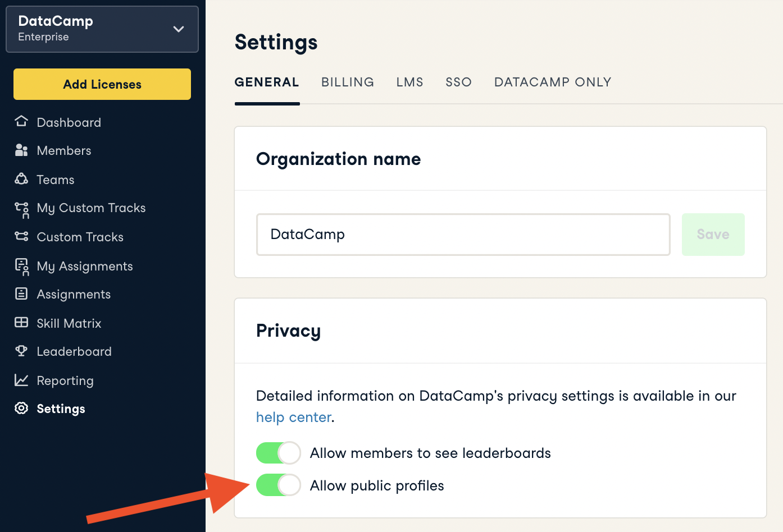Open the SSO tab

pyautogui.click(x=458, y=82)
